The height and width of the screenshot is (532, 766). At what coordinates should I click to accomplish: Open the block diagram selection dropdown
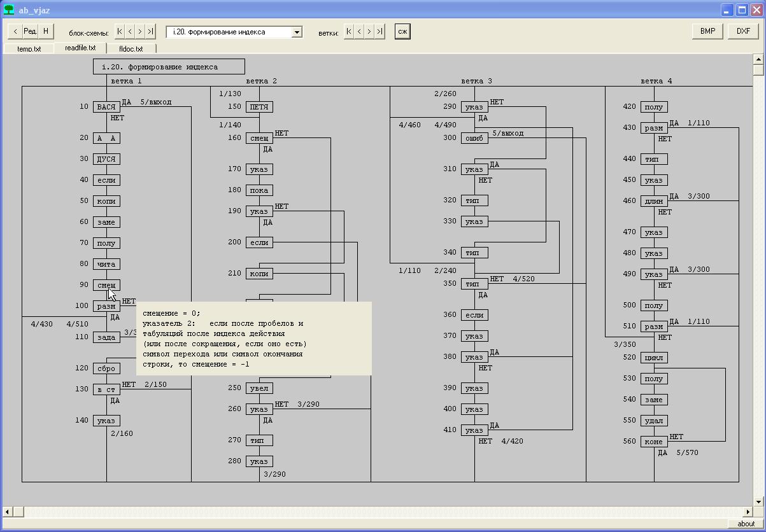coord(297,32)
